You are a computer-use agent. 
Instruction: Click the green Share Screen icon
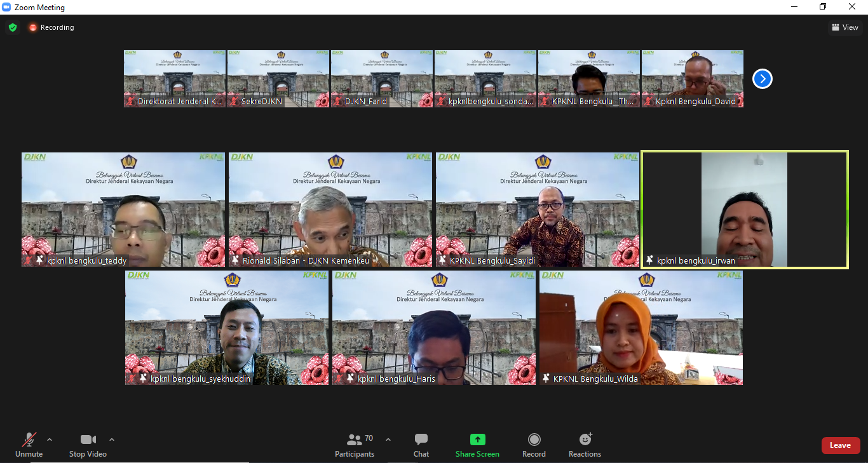pyautogui.click(x=477, y=440)
